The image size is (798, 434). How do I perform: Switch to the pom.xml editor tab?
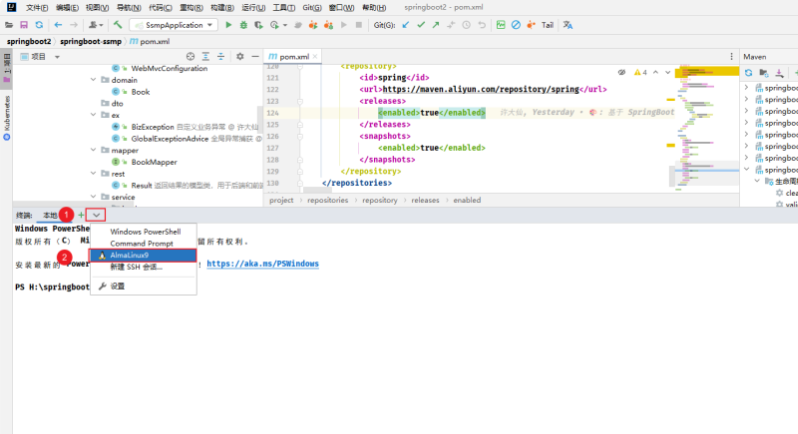(293, 57)
